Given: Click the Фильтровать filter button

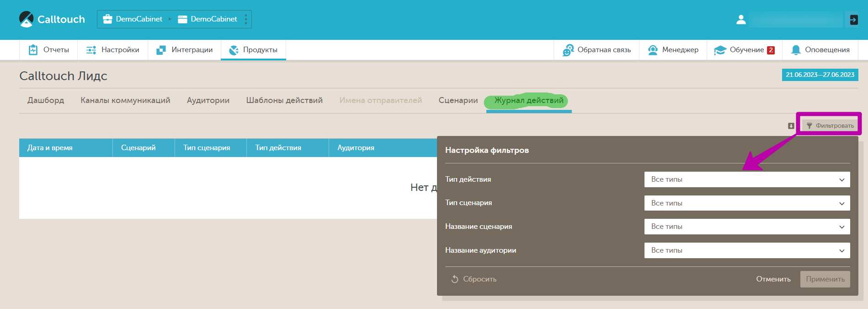Looking at the screenshot, I should [830, 125].
